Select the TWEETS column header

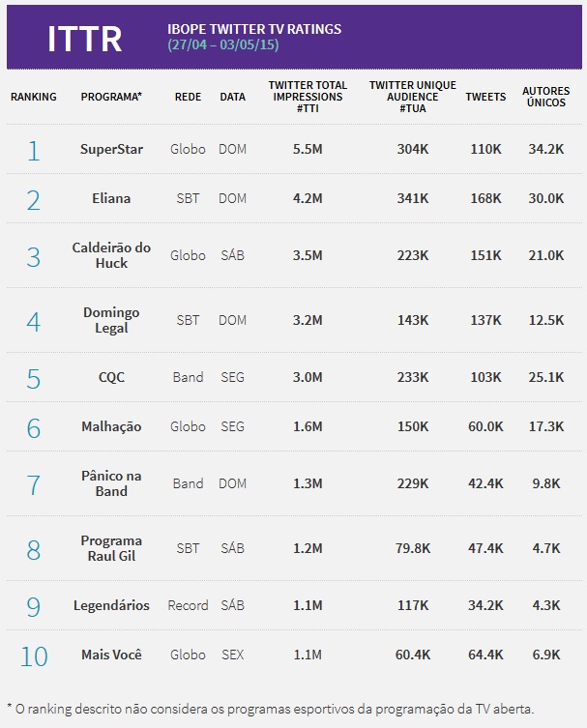(x=485, y=98)
